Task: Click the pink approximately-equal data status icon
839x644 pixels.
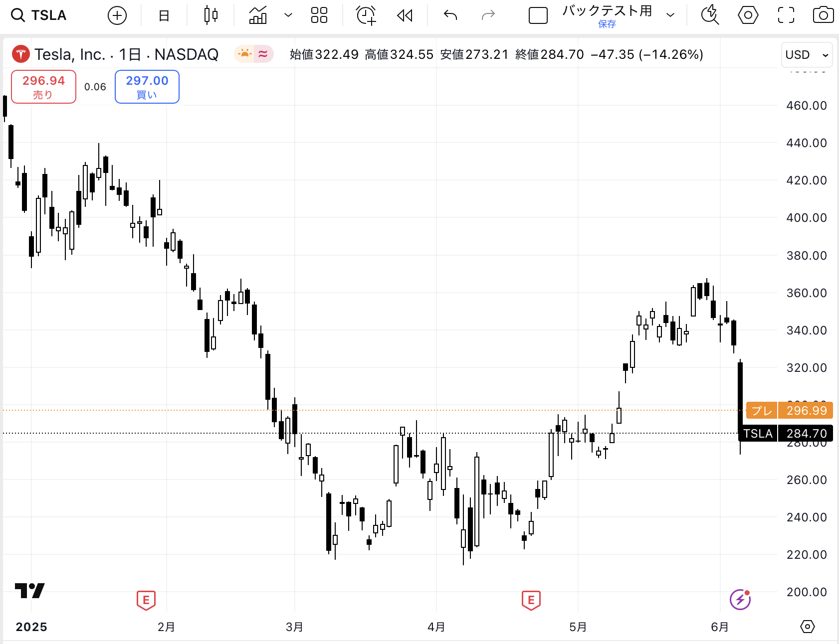Action: pyautogui.click(x=263, y=54)
